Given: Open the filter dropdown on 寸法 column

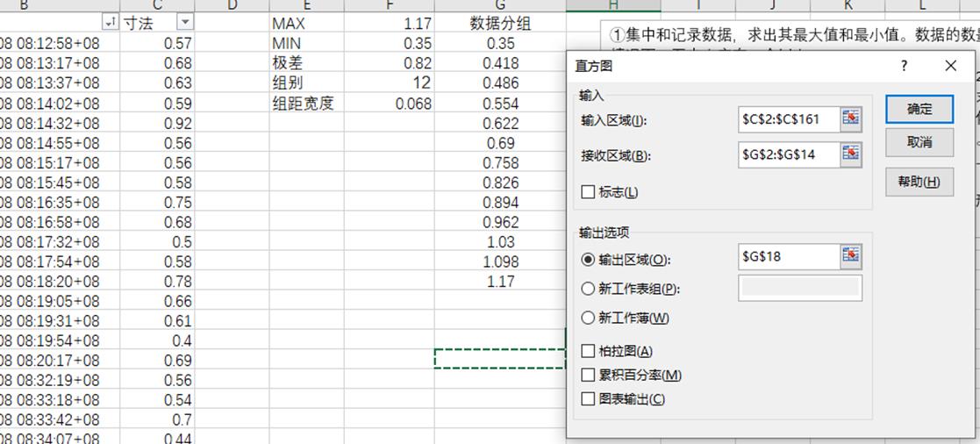Looking at the screenshot, I should 186,23.
